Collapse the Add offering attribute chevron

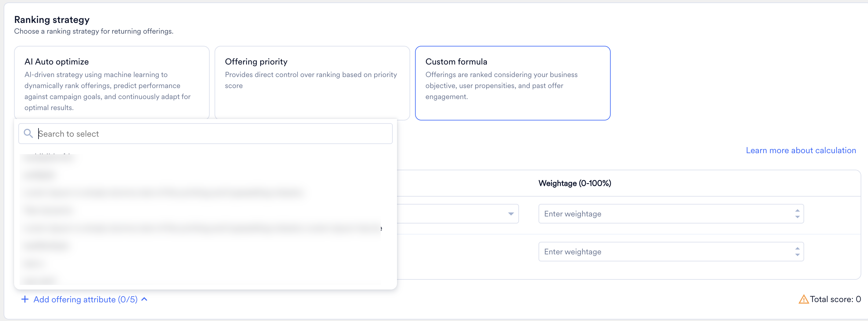tap(145, 299)
